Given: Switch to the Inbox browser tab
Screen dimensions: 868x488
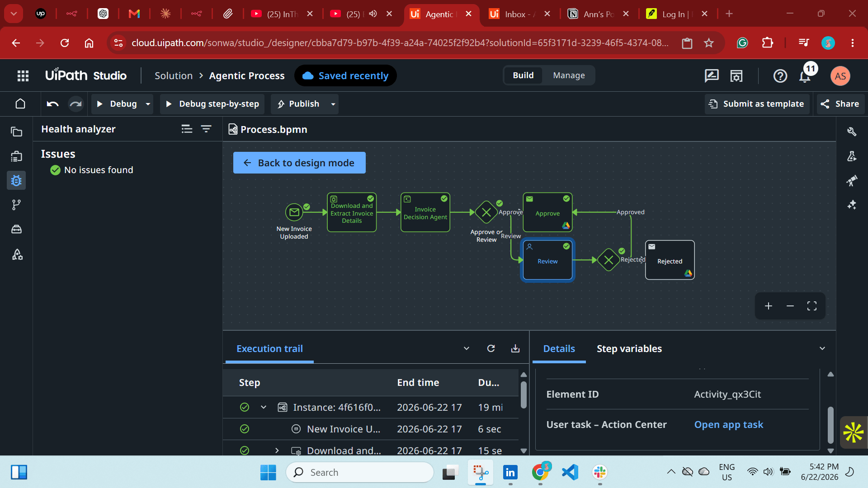Looking at the screenshot, I should click(x=519, y=14).
